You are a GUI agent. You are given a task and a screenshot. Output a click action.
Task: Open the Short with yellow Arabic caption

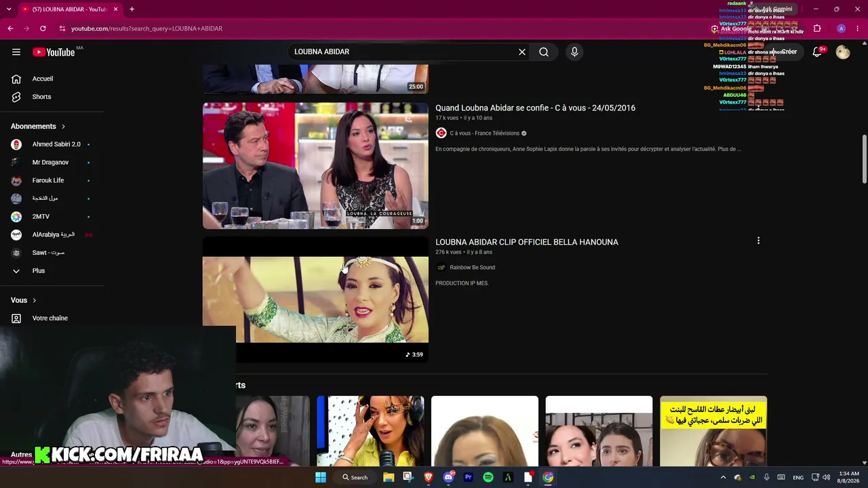pyautogui.click(x=713, y=431)
